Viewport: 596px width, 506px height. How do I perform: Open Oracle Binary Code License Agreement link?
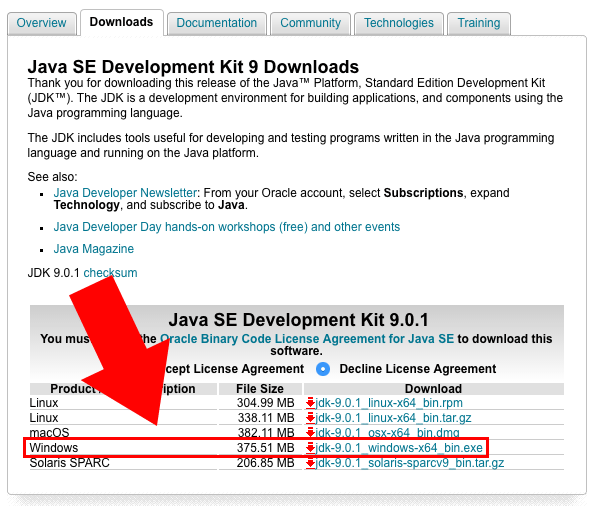pos(307,339)
